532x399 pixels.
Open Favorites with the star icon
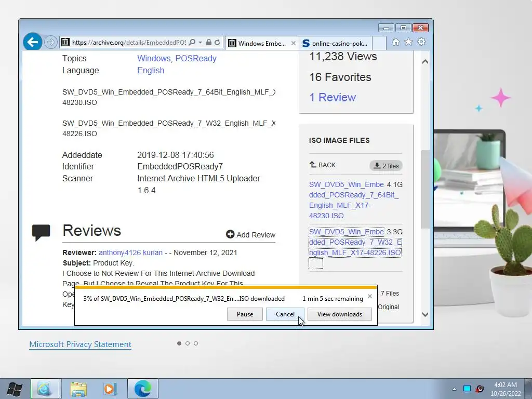[x=408, y=42]
